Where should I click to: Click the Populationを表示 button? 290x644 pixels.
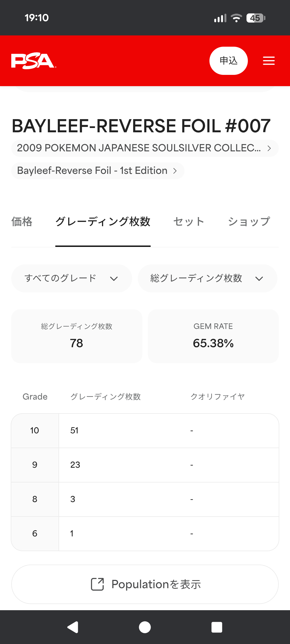(x=145, y=584)
